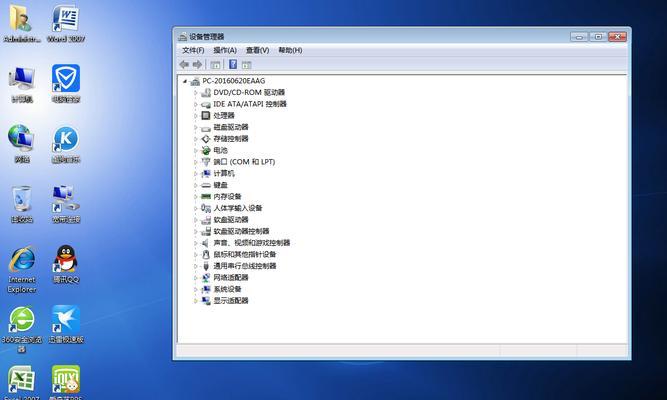Viewport: 667px width, 400px height.
Task: Select the 显示适配器 label text
Action: click(x=231, y=300)
